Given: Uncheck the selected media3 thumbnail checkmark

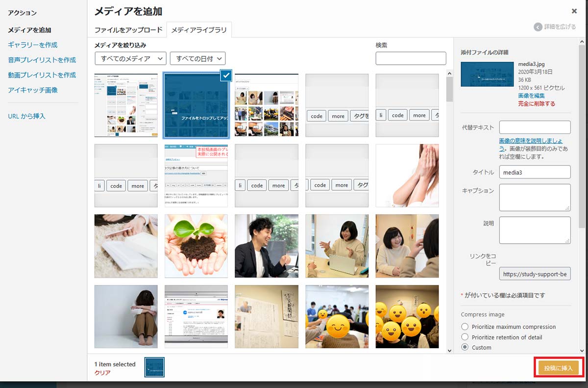Looking at the screenshot, I should tap(225, 76).
